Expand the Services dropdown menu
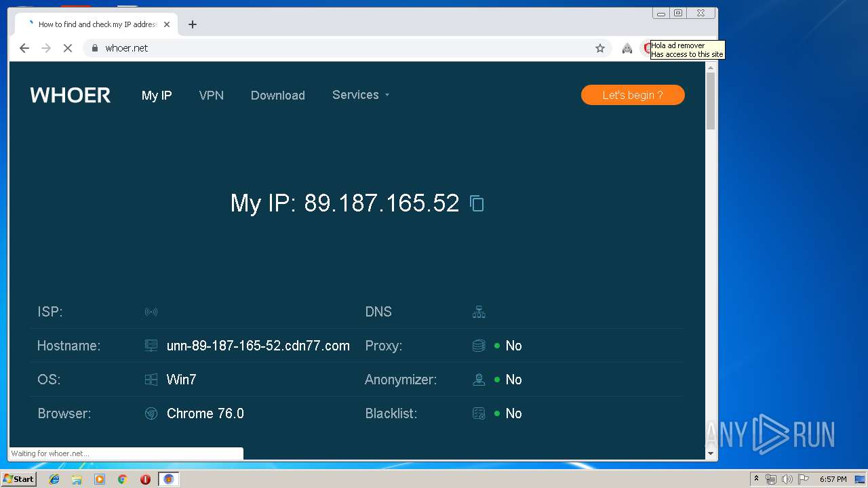868x488 pixels. point(361,95)
